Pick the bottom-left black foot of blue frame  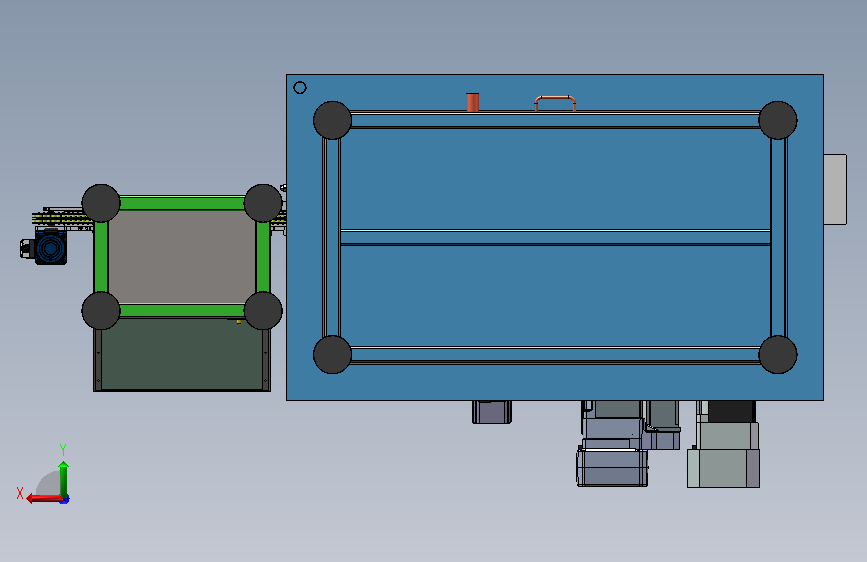pos(332,355)
